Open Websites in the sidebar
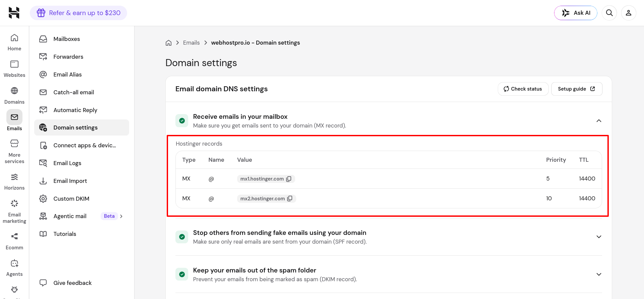Image resolution: width=644 pixels, height=299 pixels. tap(14, 69)
